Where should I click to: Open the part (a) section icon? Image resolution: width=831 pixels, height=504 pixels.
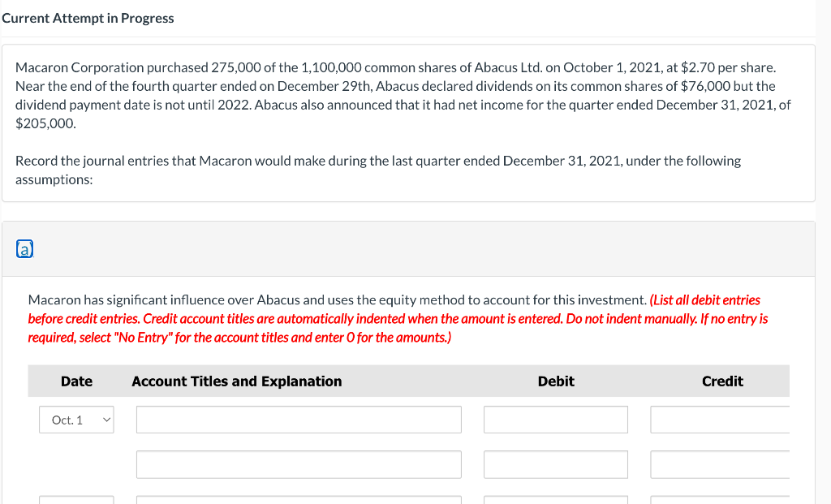pos(24,248)
